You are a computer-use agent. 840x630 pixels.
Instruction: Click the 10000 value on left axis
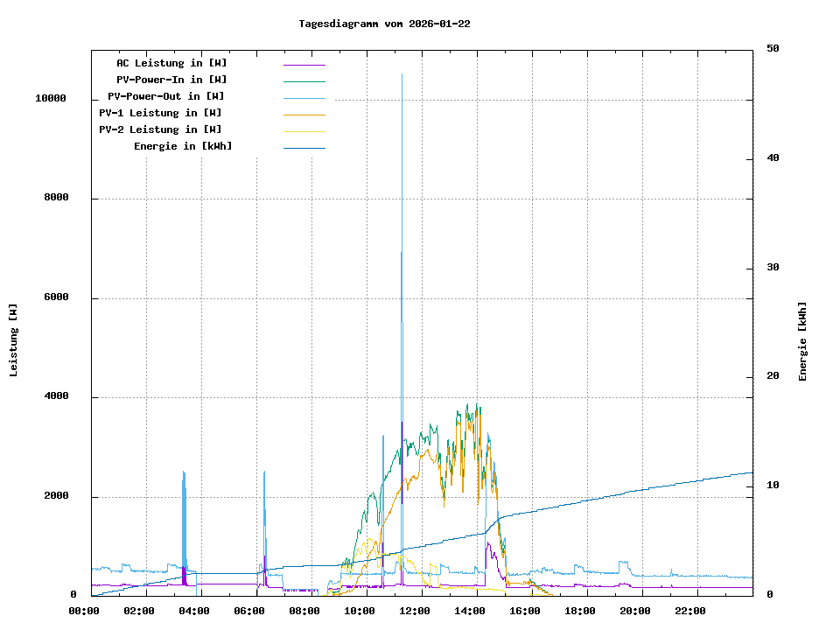click(x=51, y=99)
